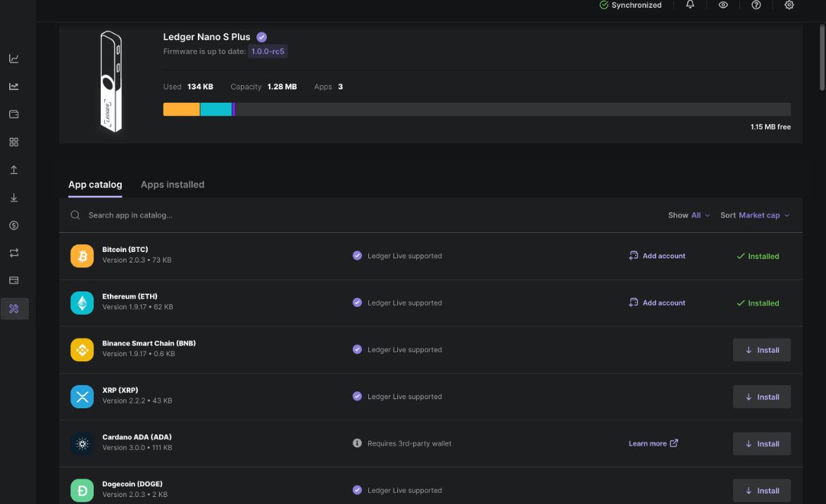Viewport: 826px width, 504px height.
Task: Install the XRP app
Action: click(762, 396)
